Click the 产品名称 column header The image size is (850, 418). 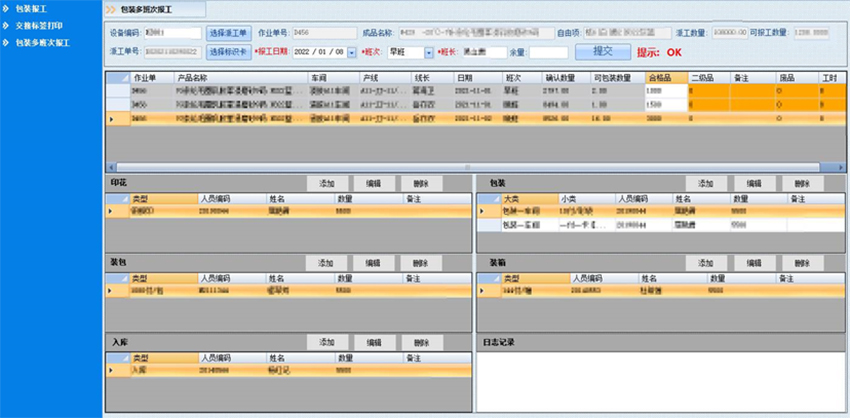(x=241, y=78)
